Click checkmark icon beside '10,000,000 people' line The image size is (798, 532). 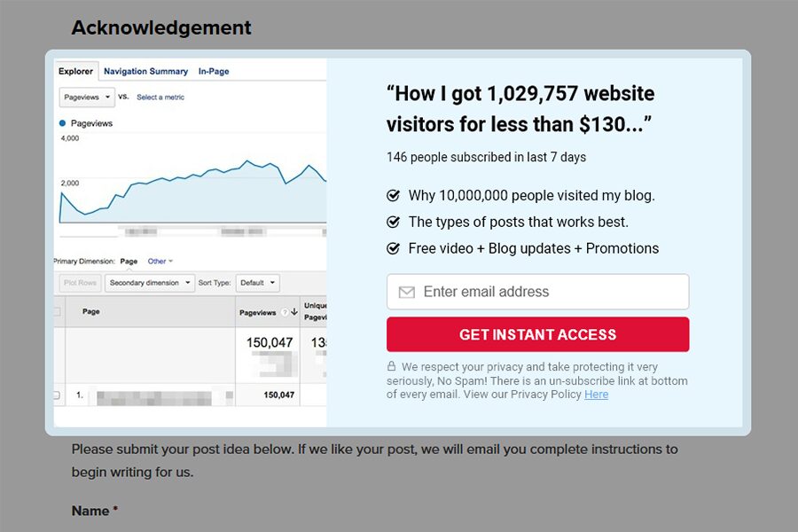[x=394, y=196]
